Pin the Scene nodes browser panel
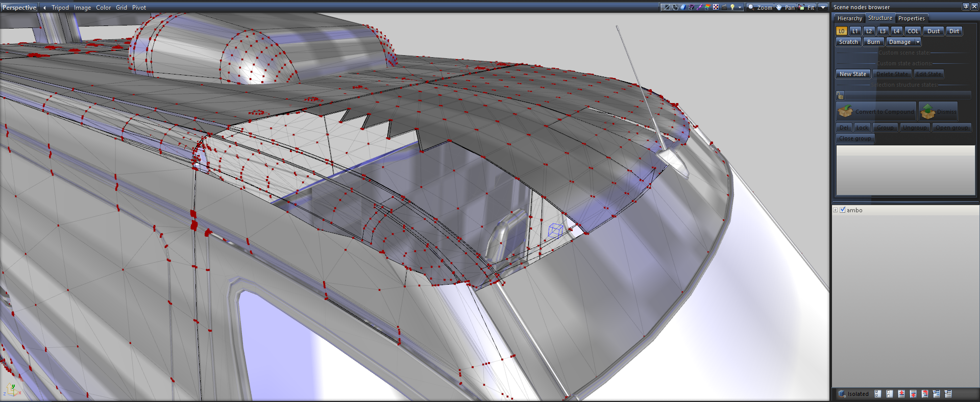Screen dimensions: 980x402 coord(966,7)
